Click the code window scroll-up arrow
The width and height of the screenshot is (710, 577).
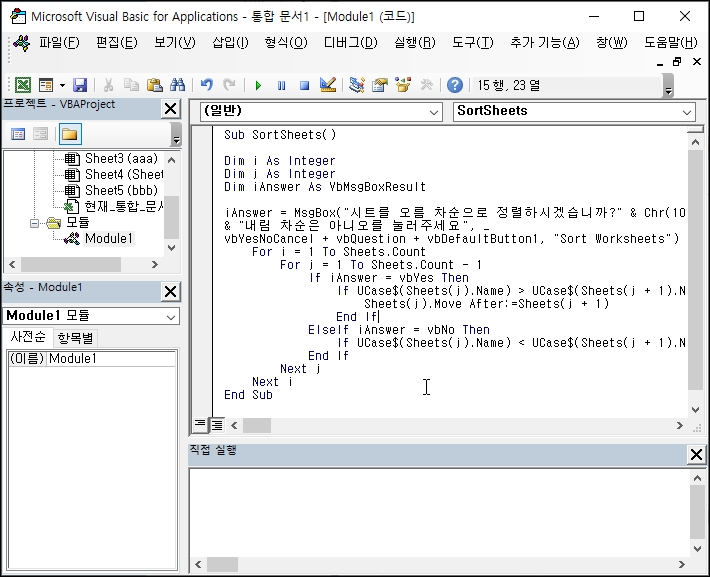tap(696, 142)
